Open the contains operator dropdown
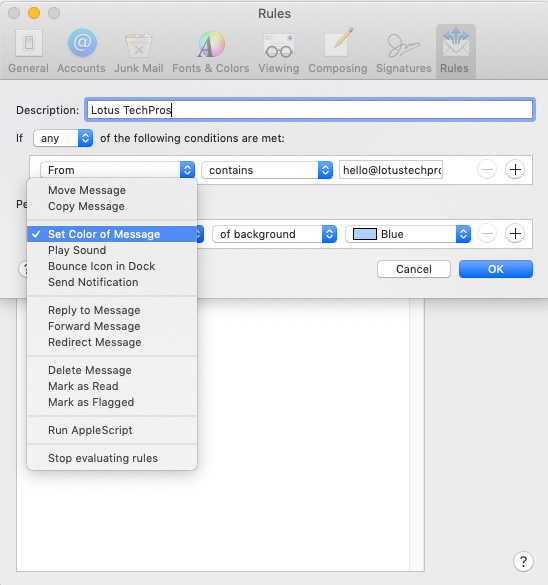The image size is (548, 585). pos(267,170)
